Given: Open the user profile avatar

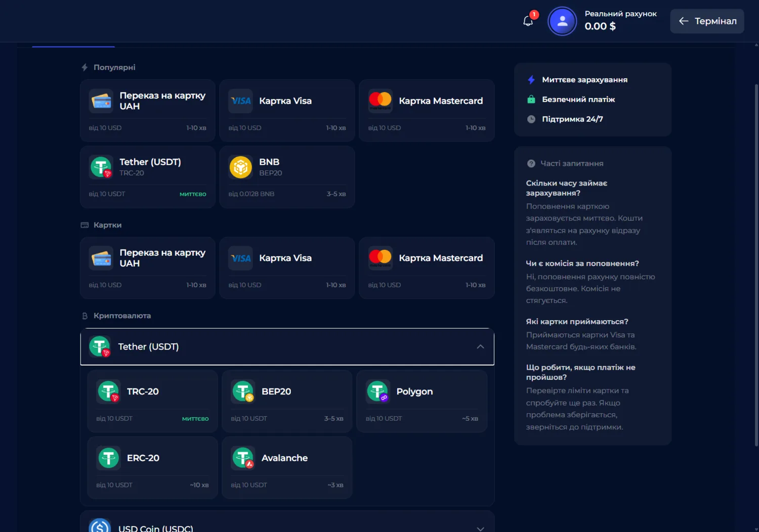Looking at the screenshot, I should pyautogui.click(x=562, y=21).
